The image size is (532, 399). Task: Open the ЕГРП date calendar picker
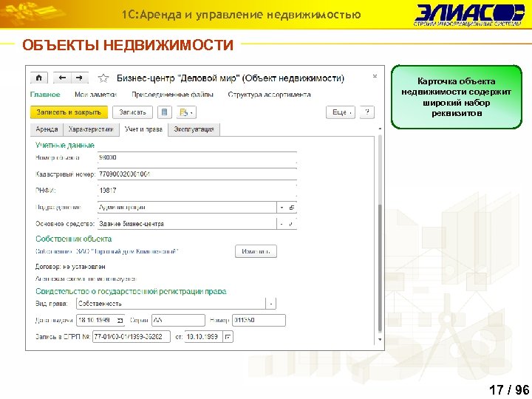click(228, 337)
